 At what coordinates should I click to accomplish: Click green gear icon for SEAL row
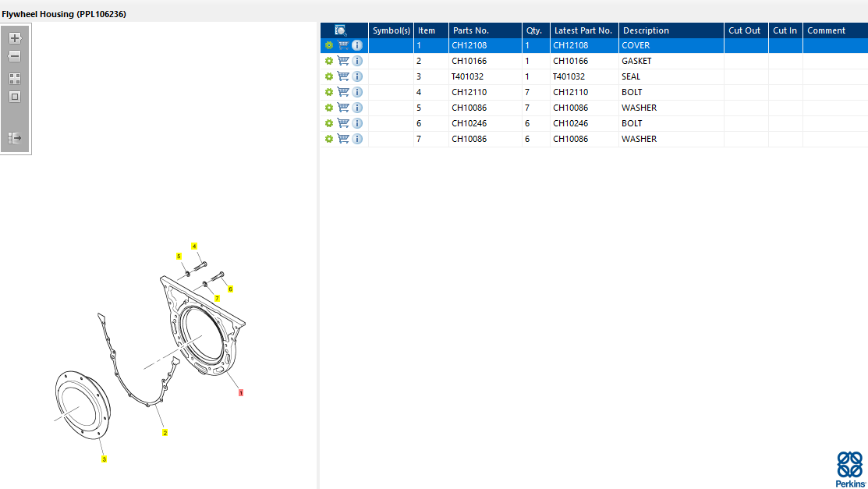329,76
